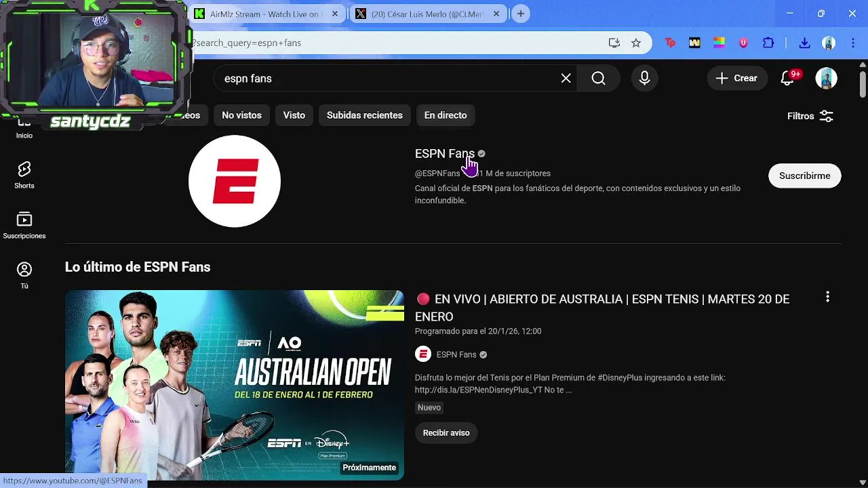This screenshot has height=488, width=868.
Task: Click ESPN Fans round channel logo
Action: (x=235, y=181)
